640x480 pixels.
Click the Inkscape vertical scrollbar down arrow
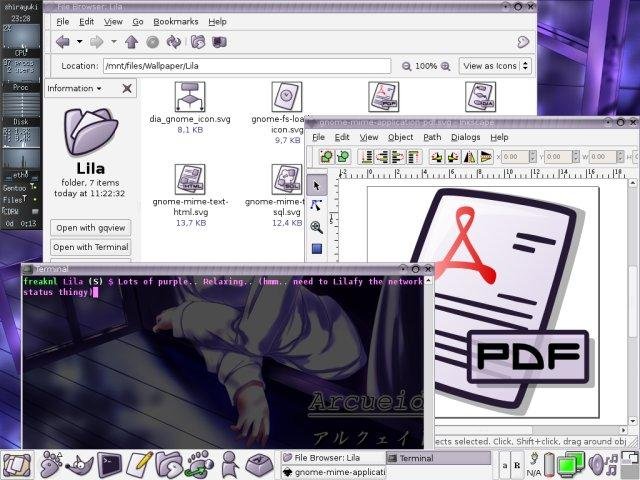coord(633,421)
